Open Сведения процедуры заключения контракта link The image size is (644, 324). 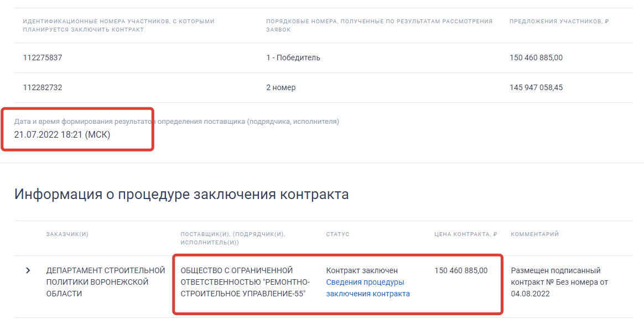[367, 288]
